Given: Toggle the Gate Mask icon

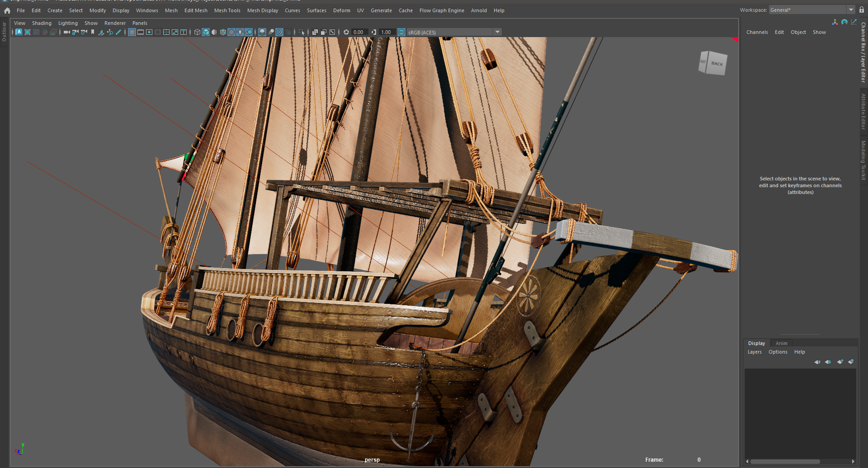Looking at the screenshot, I should [158, 32].
